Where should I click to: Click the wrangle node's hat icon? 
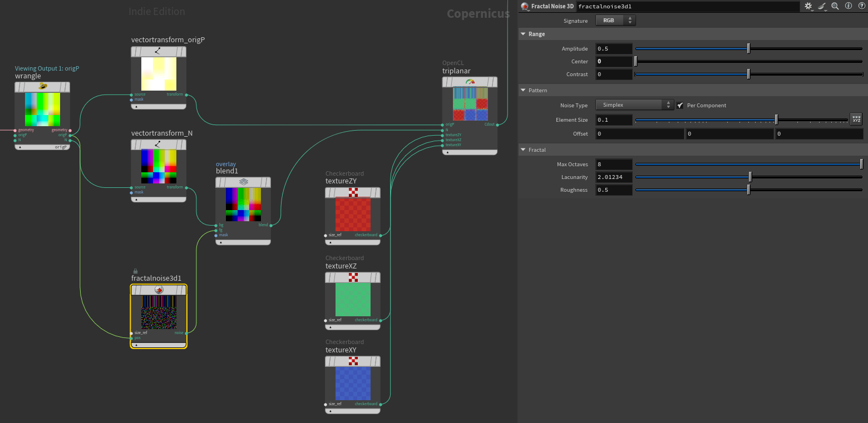point(42,87)
